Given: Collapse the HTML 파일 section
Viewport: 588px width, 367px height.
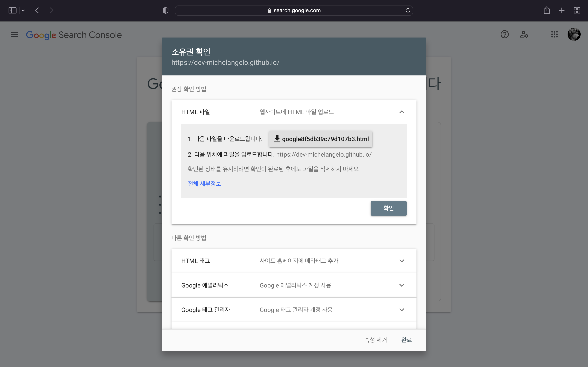Looking at the screenshot, I should [402, 112].
